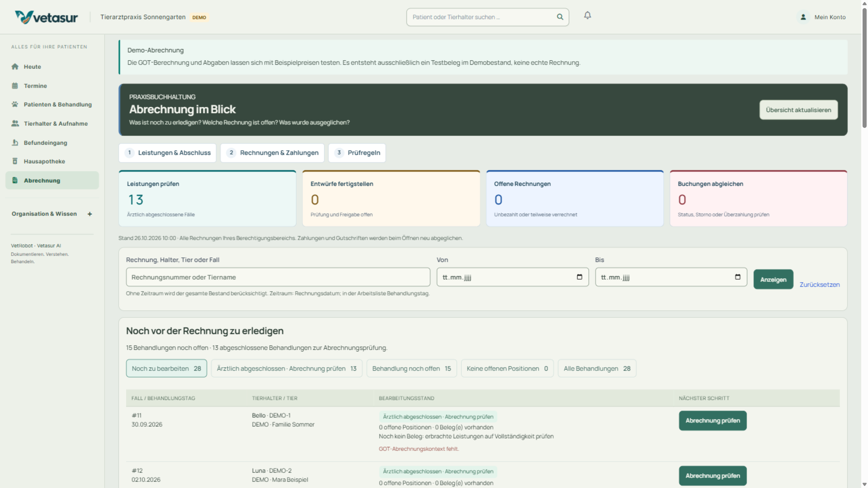
Task: Select filter Alle Behandlungen 28
Action: [x=597, y=369]
